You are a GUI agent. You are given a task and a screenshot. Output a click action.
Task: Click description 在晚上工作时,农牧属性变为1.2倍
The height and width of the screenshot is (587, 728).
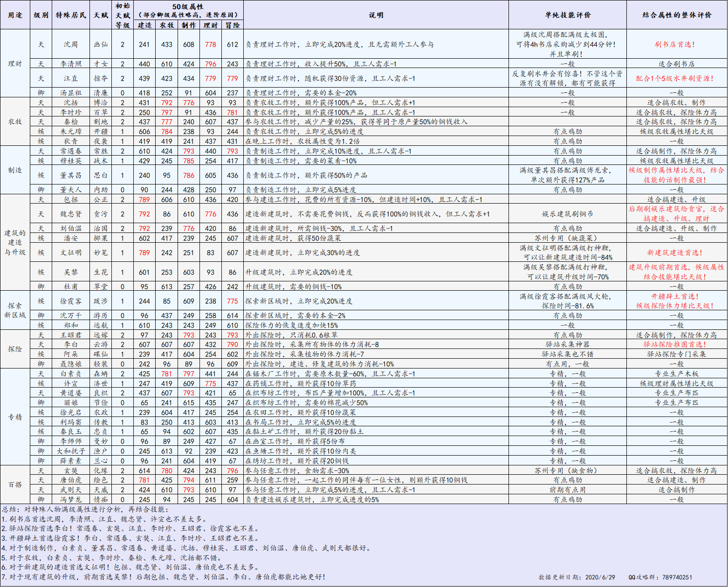point(303,141)
